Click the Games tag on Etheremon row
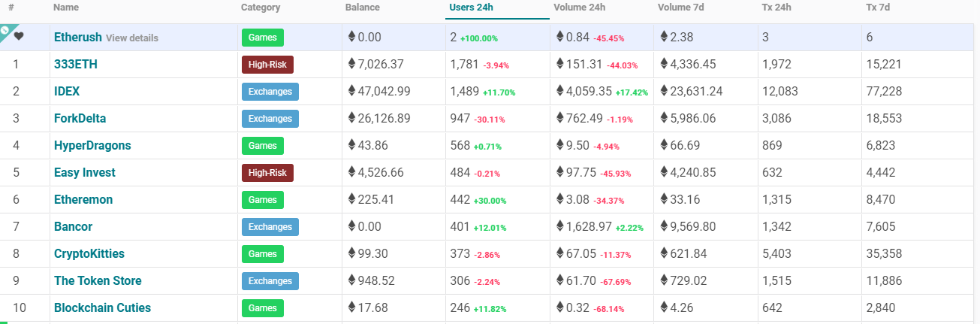980x324 pixels. click(263, 200)
